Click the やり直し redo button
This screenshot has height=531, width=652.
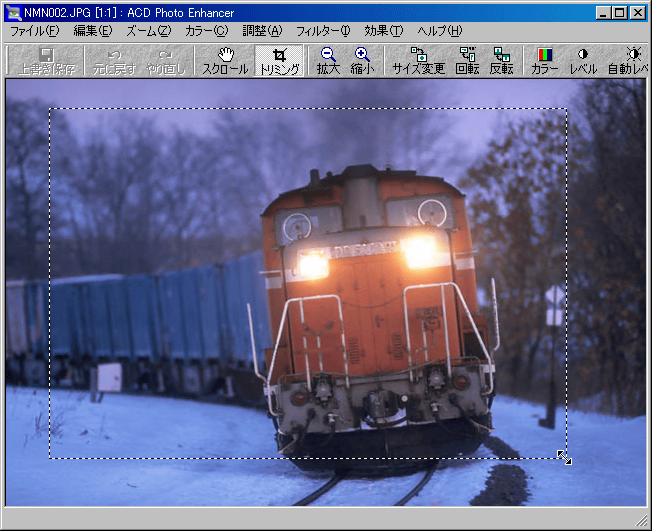[166, 61]
